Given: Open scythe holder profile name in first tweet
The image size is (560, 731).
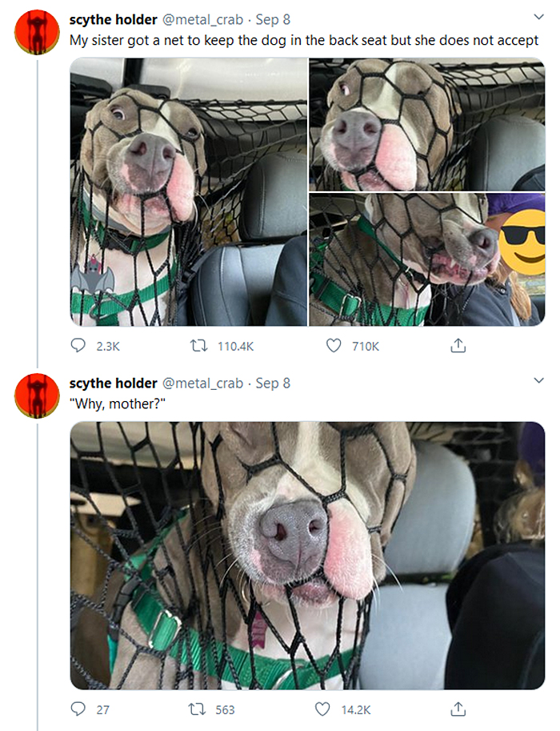Looking at the screenshot, I should (x=113, y=19).
